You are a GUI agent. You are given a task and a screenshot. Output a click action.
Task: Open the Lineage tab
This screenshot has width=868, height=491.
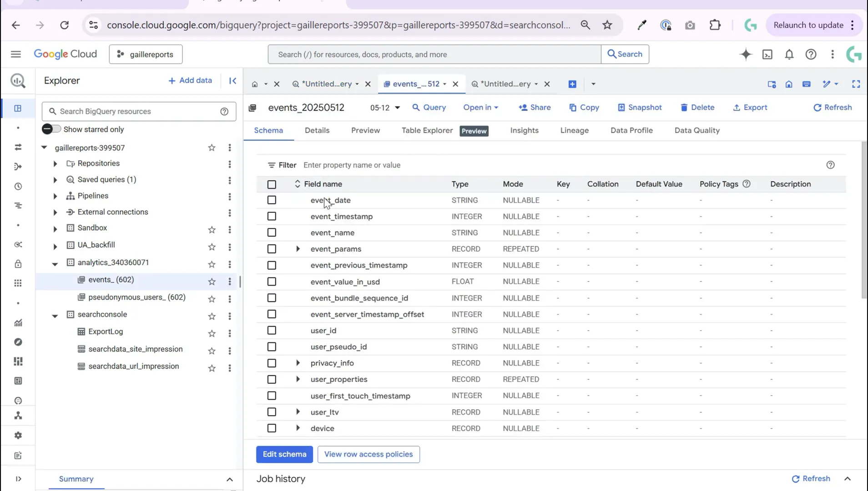pos(574,130)
